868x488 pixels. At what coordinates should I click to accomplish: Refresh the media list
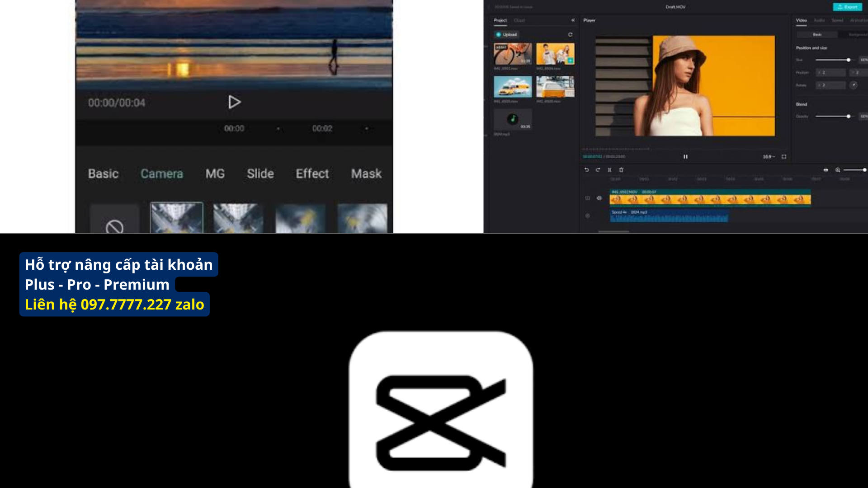570,34
